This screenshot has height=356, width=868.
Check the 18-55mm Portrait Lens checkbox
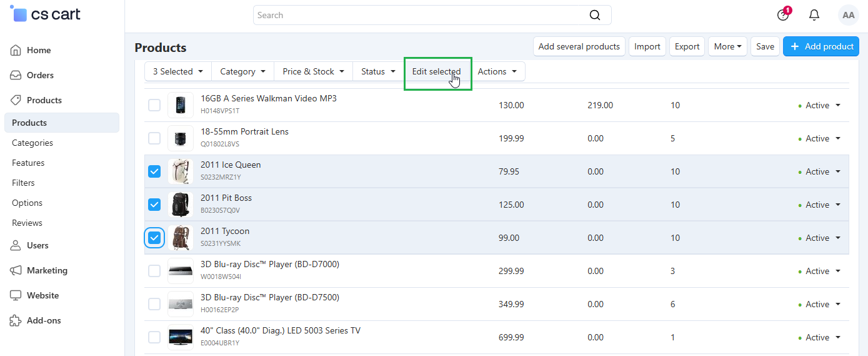tap(154, 138)
